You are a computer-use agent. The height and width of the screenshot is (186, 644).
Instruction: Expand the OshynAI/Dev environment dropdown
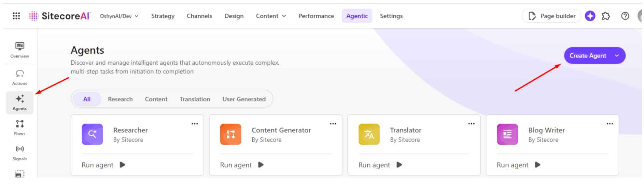pos(119,16)
